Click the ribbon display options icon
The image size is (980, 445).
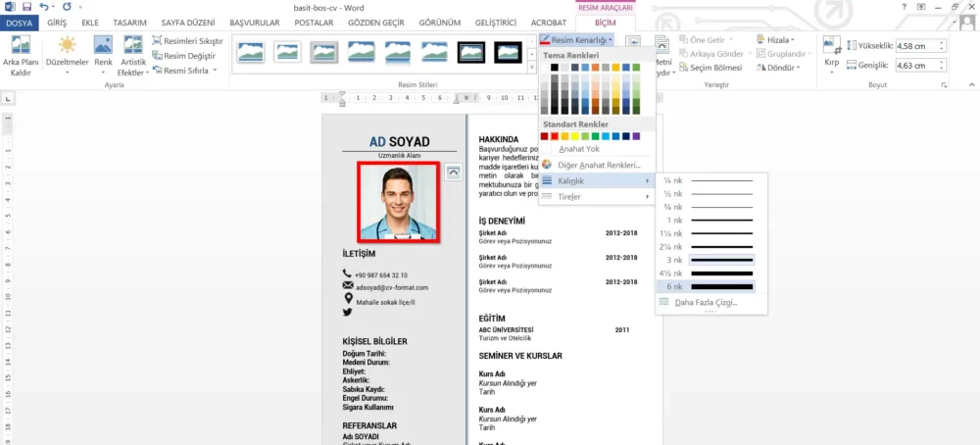point(921,7)
